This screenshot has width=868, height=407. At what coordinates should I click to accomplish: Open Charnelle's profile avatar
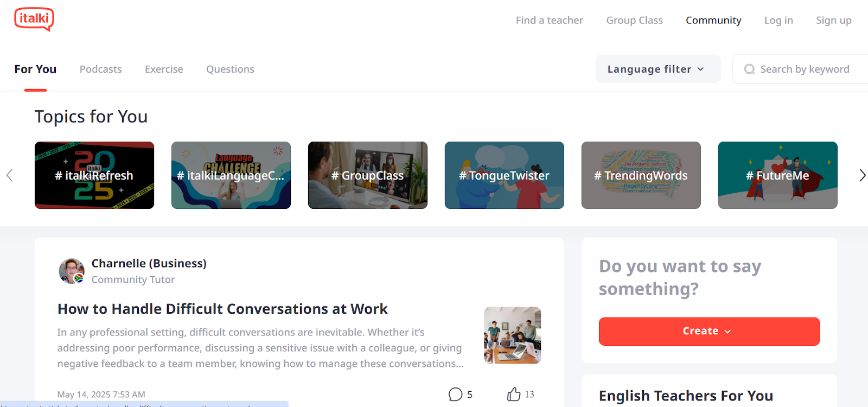coord(72,271)
